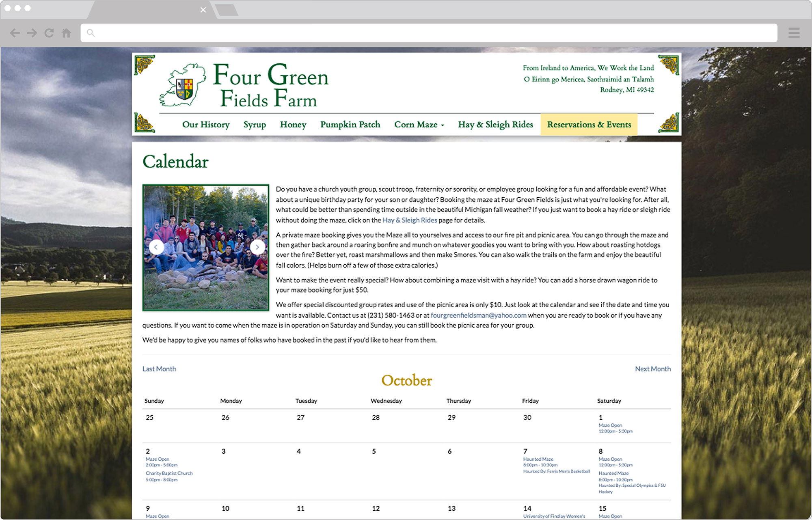The width and height of the screenshot is (812, 520).
Task: Select the Our History menu item
Action: (x=207, y=124)
